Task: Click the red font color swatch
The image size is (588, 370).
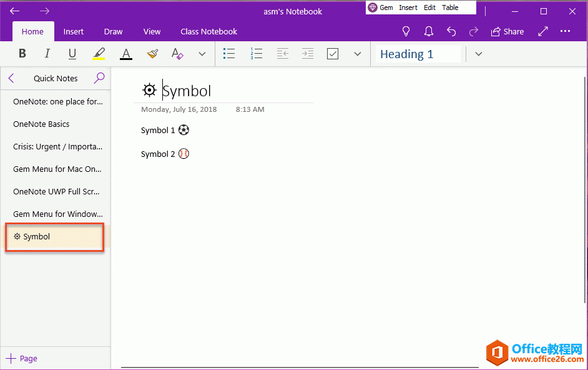Action: click(x=125, y=54)
